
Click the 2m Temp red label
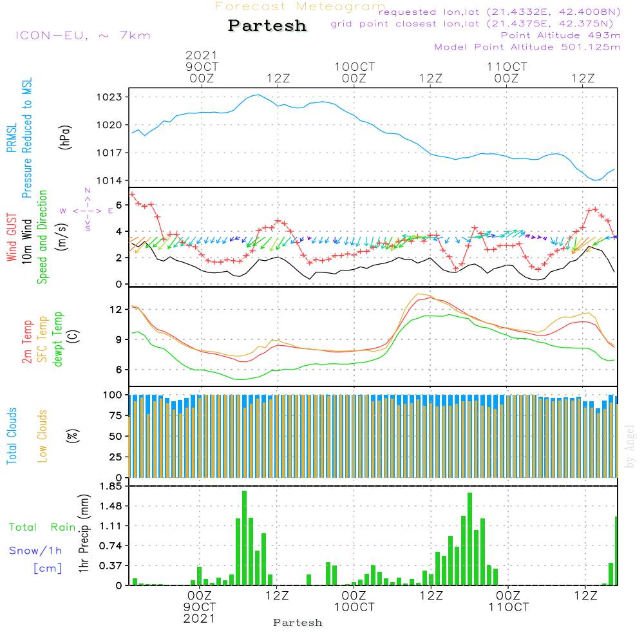(26, 342)
